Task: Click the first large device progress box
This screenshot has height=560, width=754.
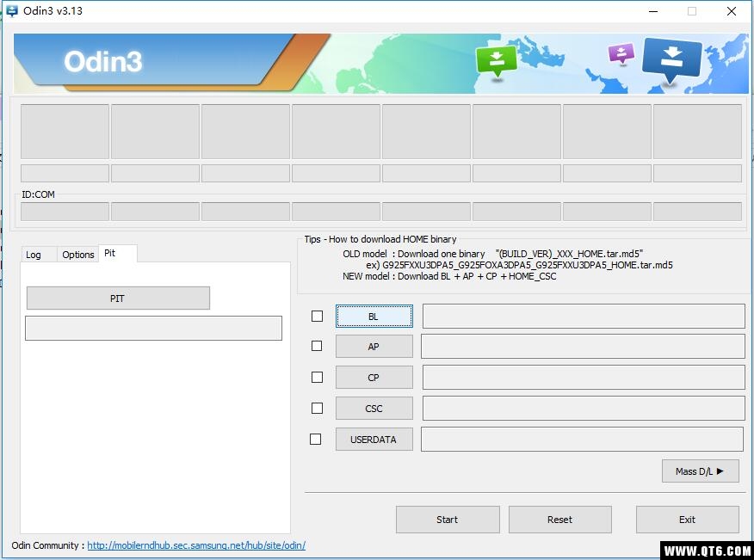Action: point(65,132)
